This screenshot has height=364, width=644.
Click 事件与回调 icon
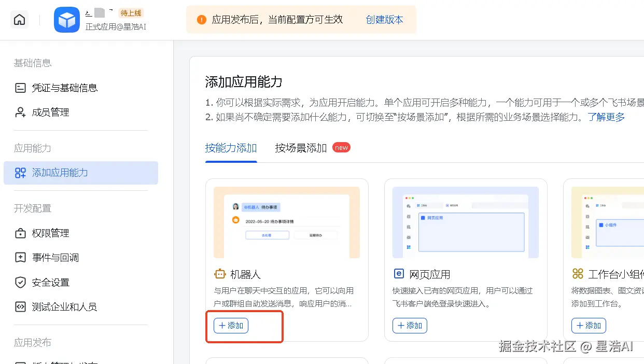click(20, 257)
